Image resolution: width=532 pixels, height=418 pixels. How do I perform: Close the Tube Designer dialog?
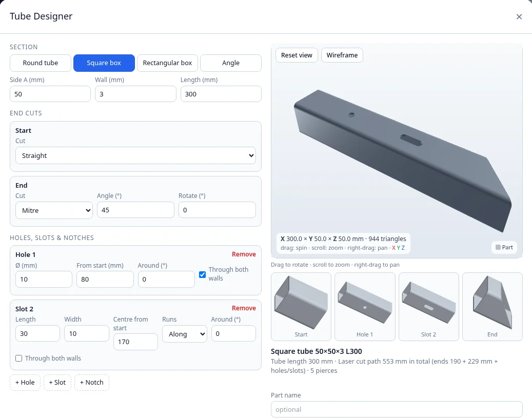point(519,16)
